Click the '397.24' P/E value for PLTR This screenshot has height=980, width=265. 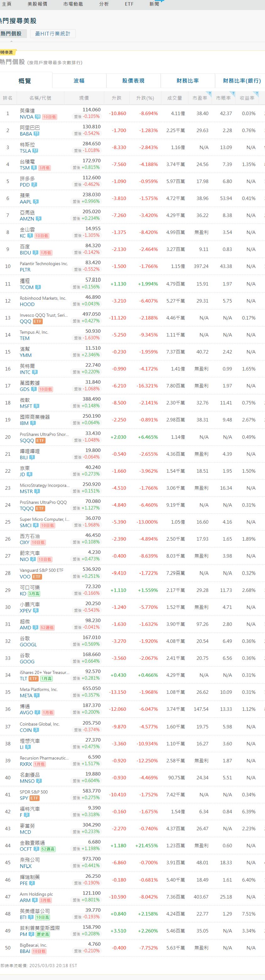[x=201, y=266]
